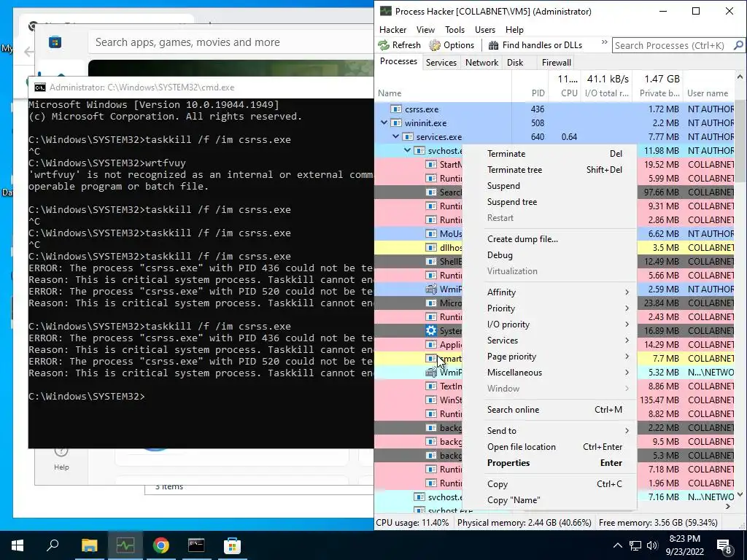Open taskbar Search magnifier
747x560 pixels.
pyautogui.click(x=53, y=545)
